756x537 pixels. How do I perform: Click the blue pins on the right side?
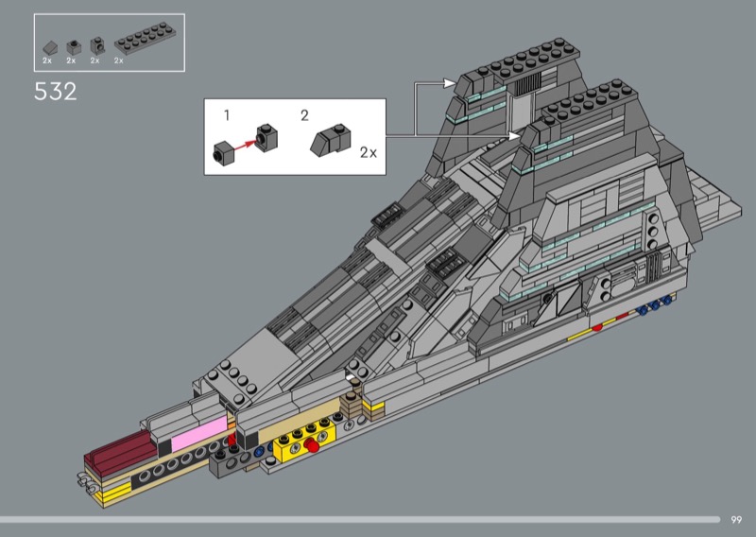point(656,305)
